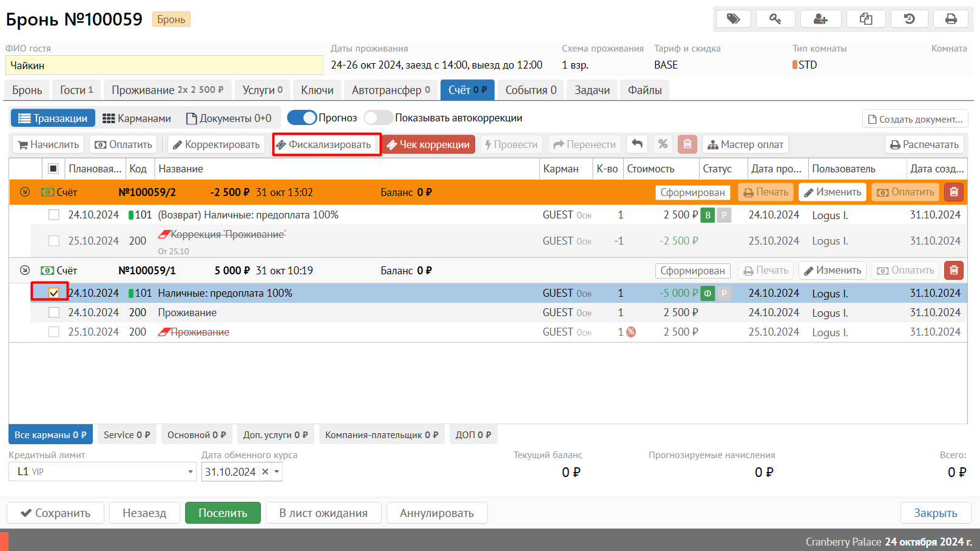Open the Гости tab

[x=76, y=90]
